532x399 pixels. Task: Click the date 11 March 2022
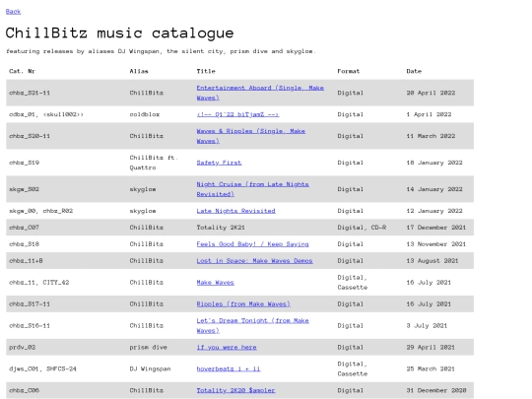coord(431,136)
